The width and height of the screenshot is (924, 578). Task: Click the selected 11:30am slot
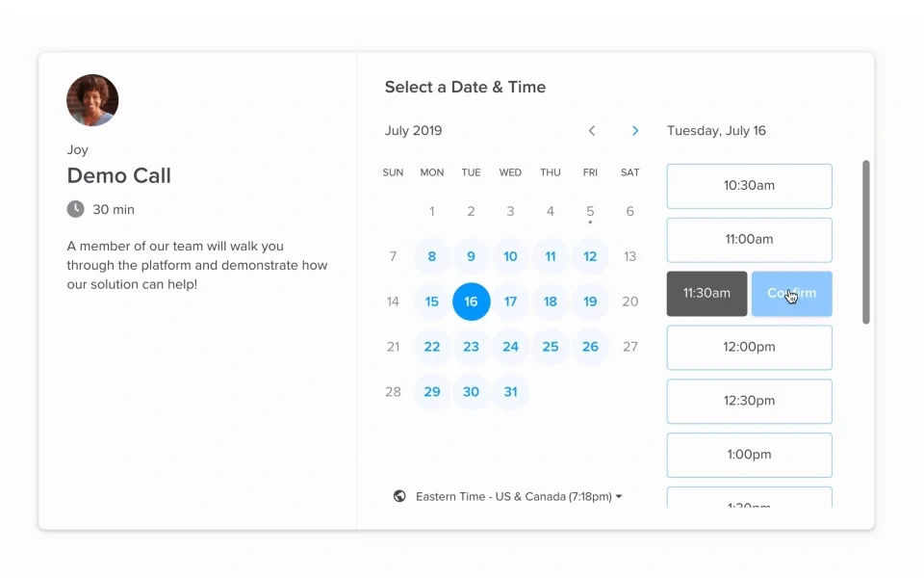click(706, 293)
